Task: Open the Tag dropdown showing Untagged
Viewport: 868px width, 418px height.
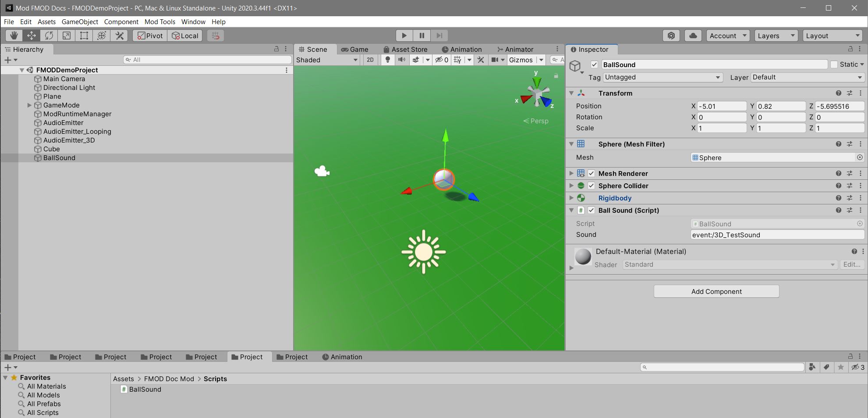Action: click(662, 77)
